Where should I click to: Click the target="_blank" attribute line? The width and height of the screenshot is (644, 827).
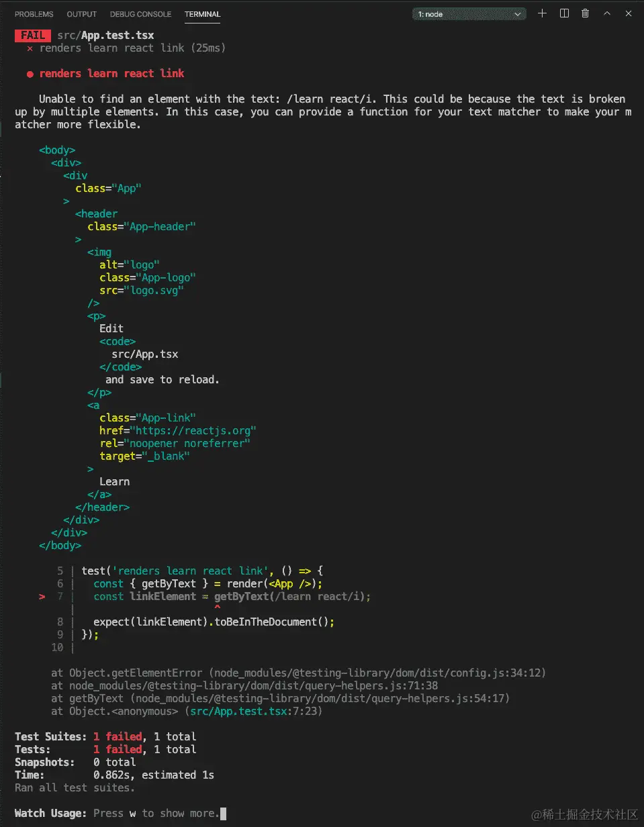click(145, 456)
